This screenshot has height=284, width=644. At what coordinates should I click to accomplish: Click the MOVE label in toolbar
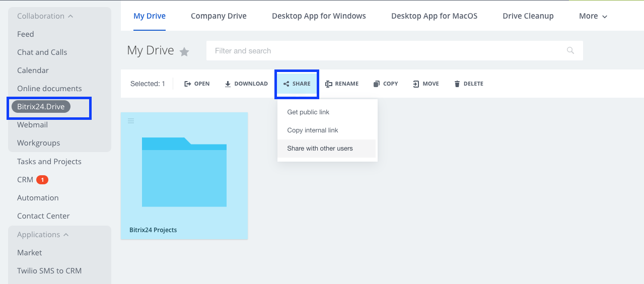(431, 84)
